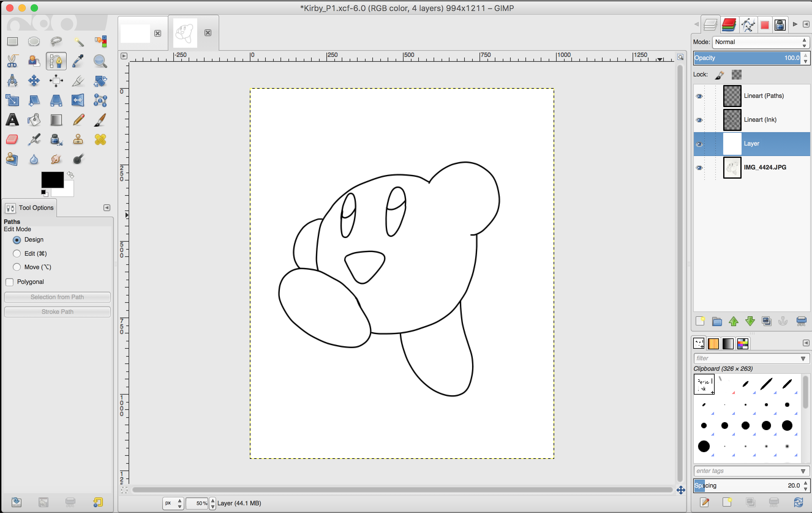Select the Ink tool
Screen dimensions: 812x513
click(x=56, y=139)
